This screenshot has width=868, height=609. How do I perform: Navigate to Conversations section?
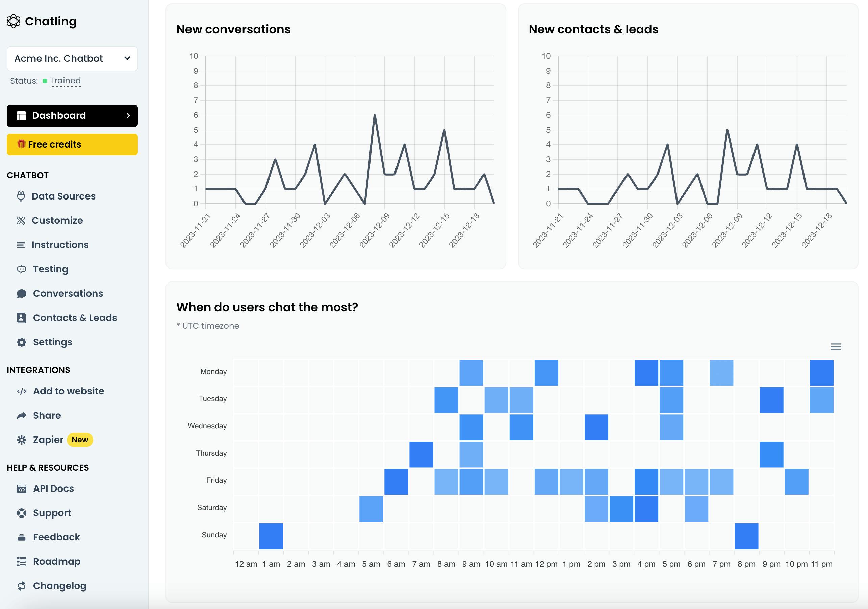coord(68,293)
